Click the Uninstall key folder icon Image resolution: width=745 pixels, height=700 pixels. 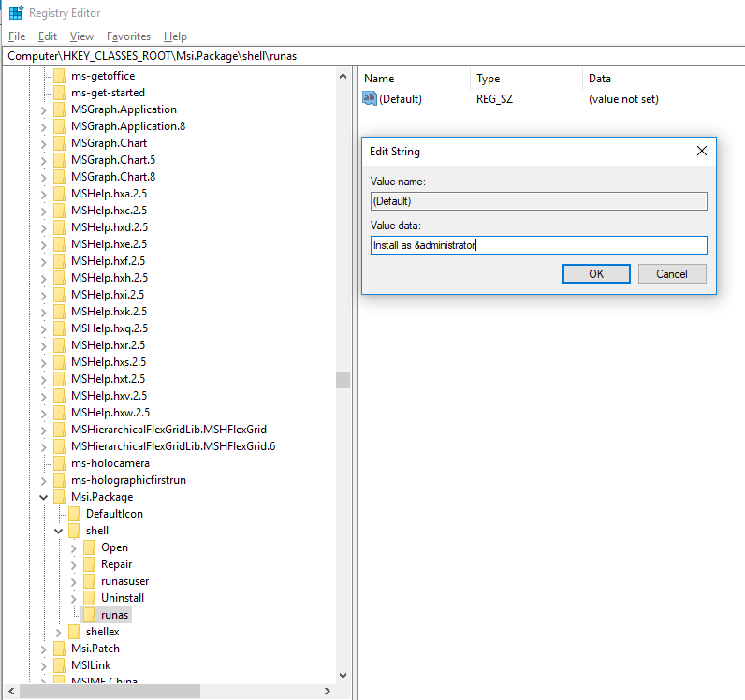90,598
